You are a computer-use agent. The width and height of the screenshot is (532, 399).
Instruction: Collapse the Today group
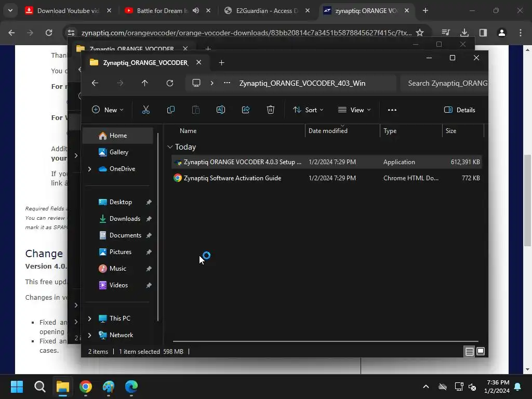[170, 147]
